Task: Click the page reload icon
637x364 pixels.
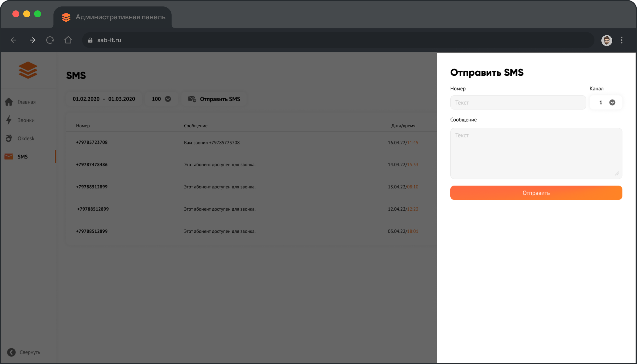Action: point(50,40)
